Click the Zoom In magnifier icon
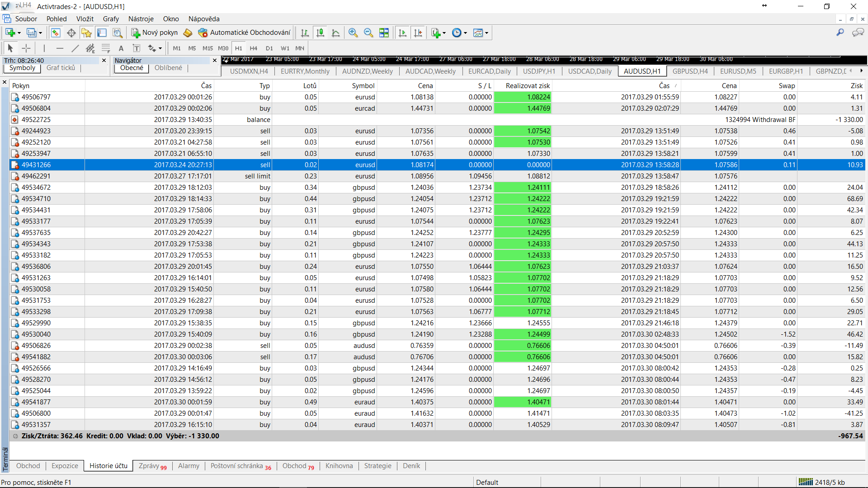This screenshot has width=868, height=488. click(x=353, y=33)
